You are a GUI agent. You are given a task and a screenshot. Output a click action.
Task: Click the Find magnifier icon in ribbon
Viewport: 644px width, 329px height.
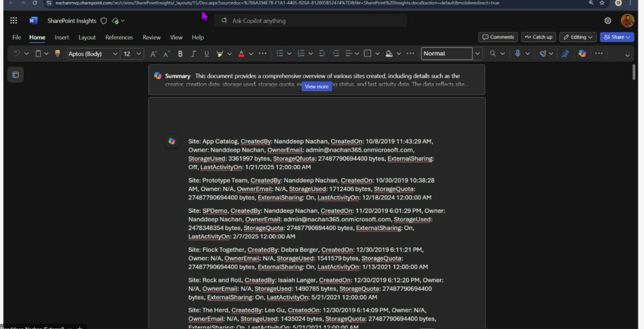[492, 53]
